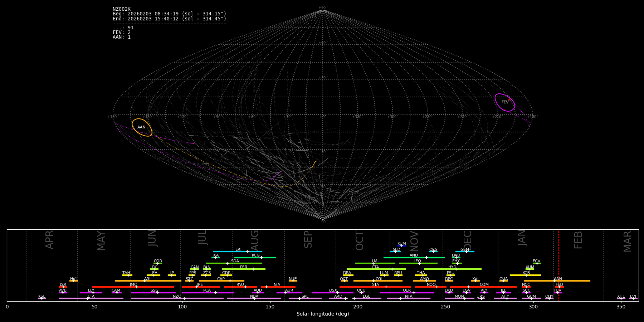Select the FEV marker in the timeline
Screen dimensions: 644x322
point(558,293)
